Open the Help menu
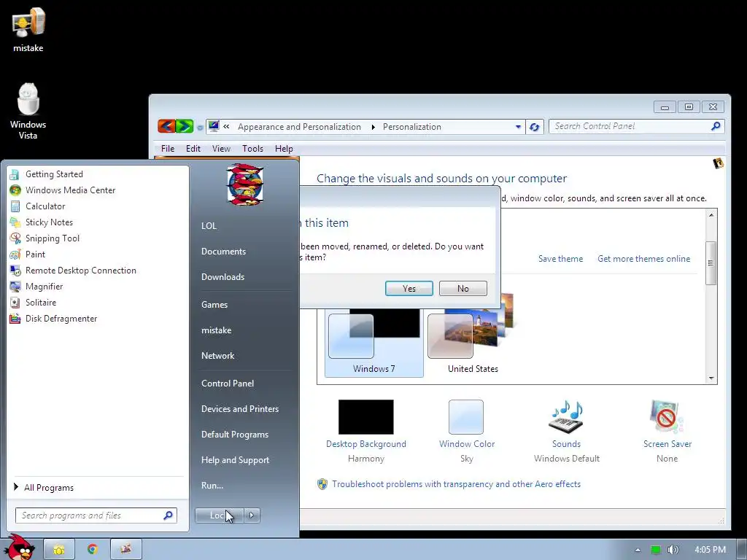This screenshot has width=747, height=560. [284, 149]
